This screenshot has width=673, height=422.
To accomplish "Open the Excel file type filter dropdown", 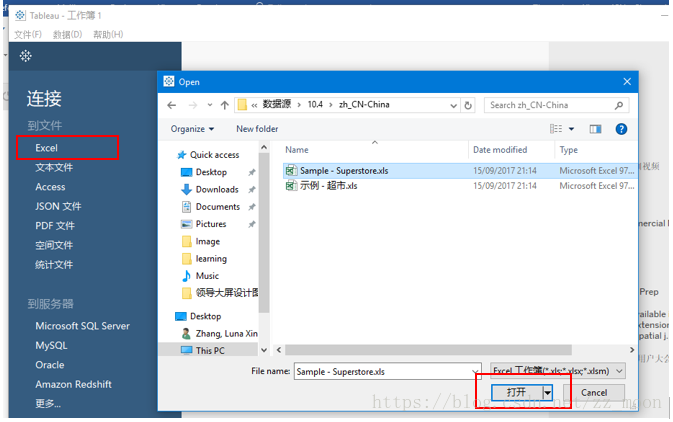I will tap(558, 371).
